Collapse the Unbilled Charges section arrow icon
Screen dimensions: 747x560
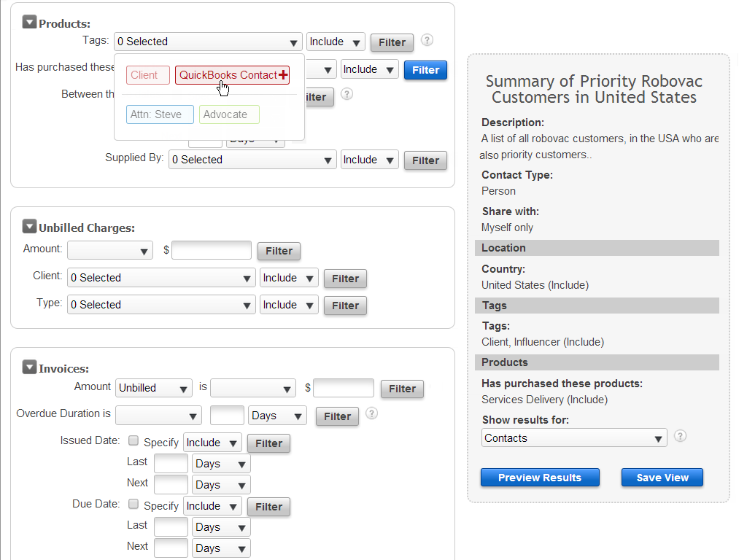coord(29,226)
